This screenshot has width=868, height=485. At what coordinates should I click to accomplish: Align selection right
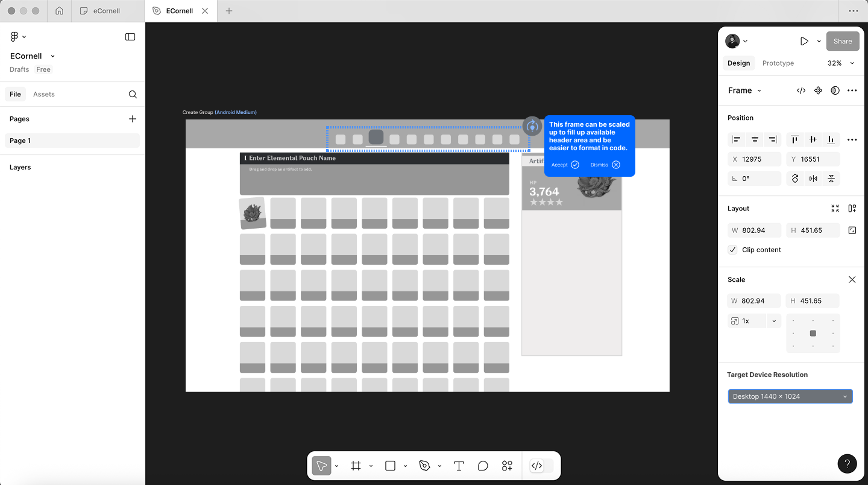773,139
